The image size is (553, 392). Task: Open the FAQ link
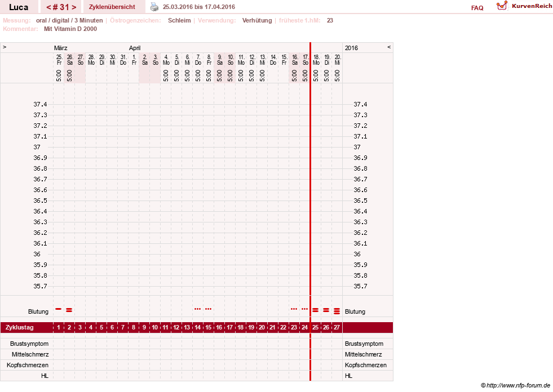coord(477,8)
